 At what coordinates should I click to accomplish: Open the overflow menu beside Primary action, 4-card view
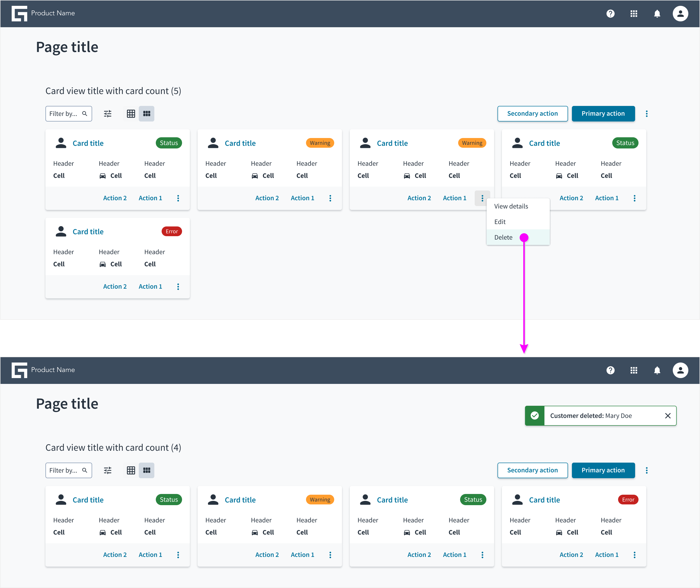point(646,470)
